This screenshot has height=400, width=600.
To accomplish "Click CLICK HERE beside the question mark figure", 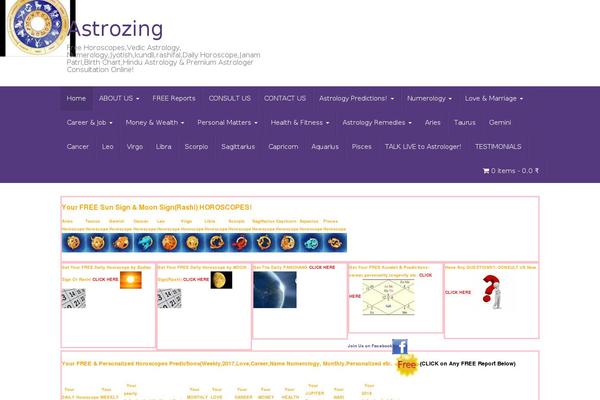I will click(x=458, y=292).
